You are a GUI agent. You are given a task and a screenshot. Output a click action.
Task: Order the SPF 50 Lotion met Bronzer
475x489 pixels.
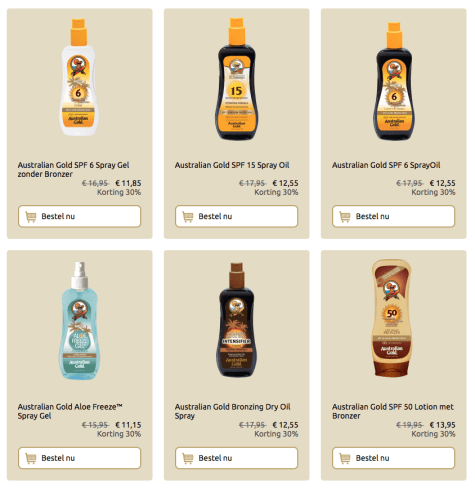click(393, 458)
